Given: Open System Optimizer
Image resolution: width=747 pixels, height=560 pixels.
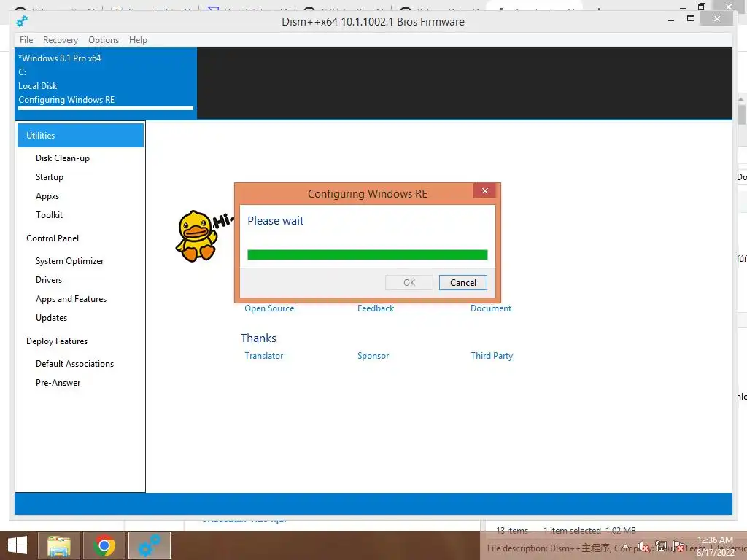Looking at the screenshot, I should [69, 261].
